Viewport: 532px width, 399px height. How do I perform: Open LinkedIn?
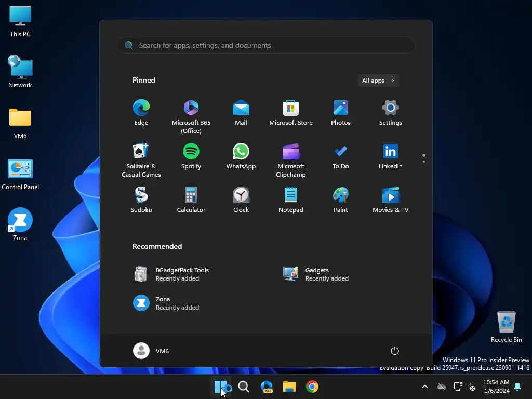tap(391, 156)
